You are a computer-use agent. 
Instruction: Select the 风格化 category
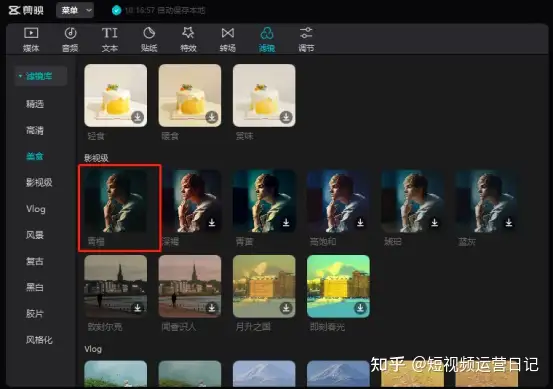pyautogui.click(x=39, y=340)
